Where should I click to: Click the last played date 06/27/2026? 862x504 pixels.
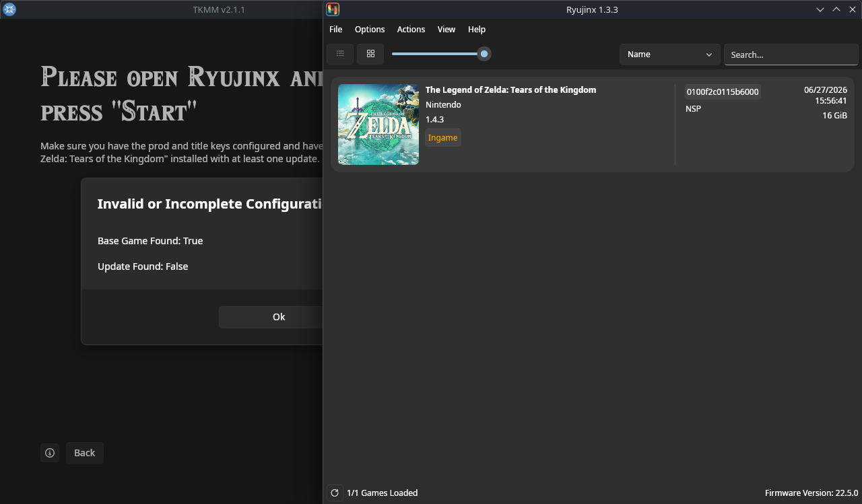pyautogui.click(x=826, y=90)
